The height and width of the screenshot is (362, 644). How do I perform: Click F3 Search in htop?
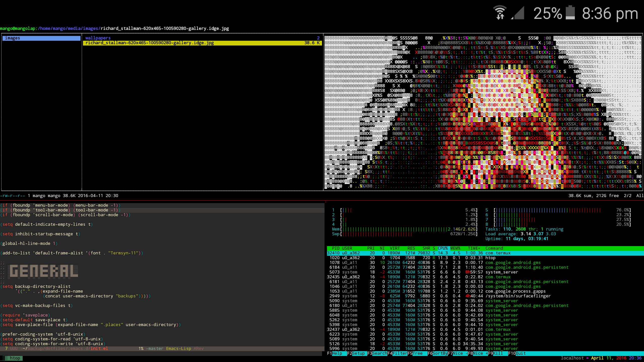point(377,353)
